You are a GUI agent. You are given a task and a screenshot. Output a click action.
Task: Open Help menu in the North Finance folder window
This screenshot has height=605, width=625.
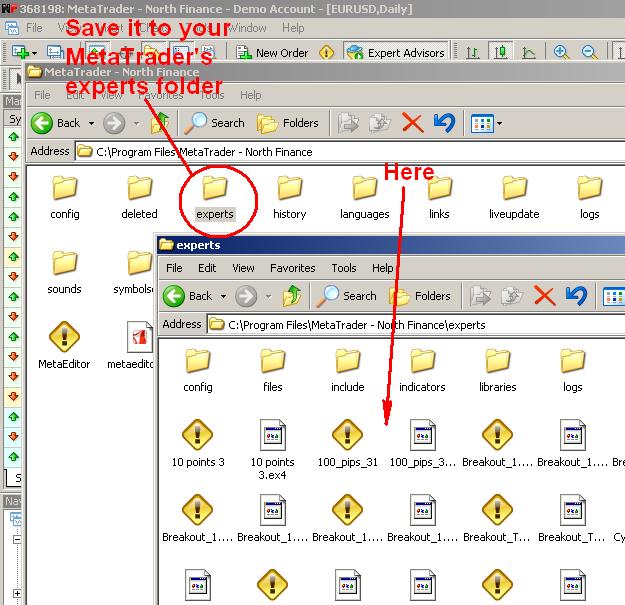[251, 95]
